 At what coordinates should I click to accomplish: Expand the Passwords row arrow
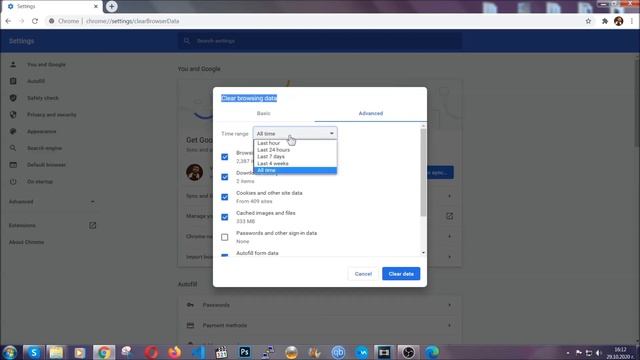(449, 305)
